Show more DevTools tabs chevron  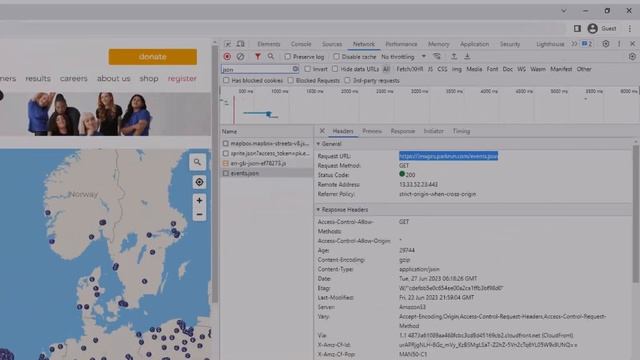574,44
